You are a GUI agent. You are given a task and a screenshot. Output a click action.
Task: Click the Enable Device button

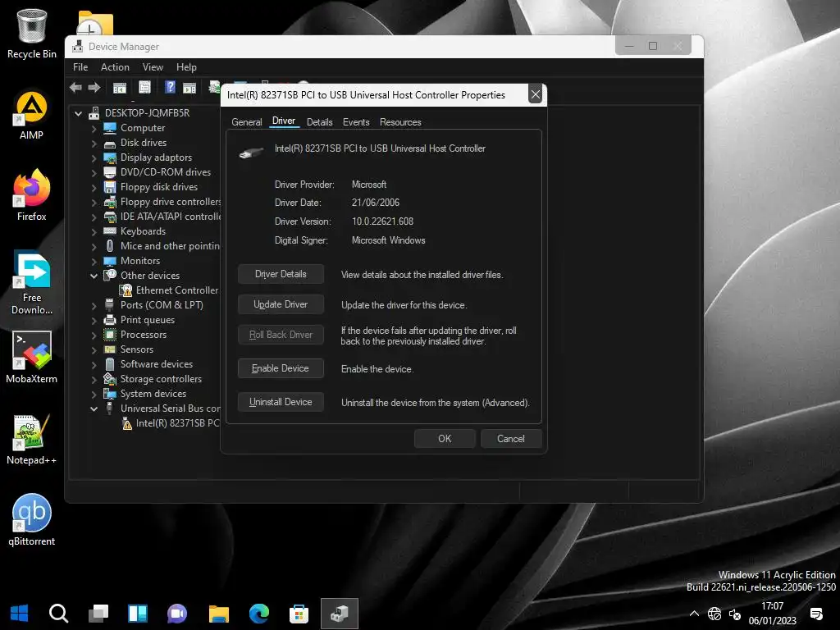281,368
